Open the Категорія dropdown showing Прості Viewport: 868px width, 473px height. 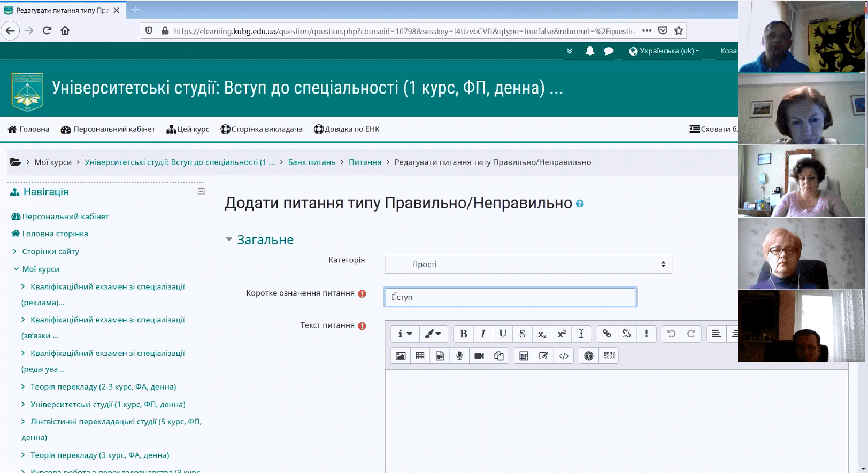[528, 265]
